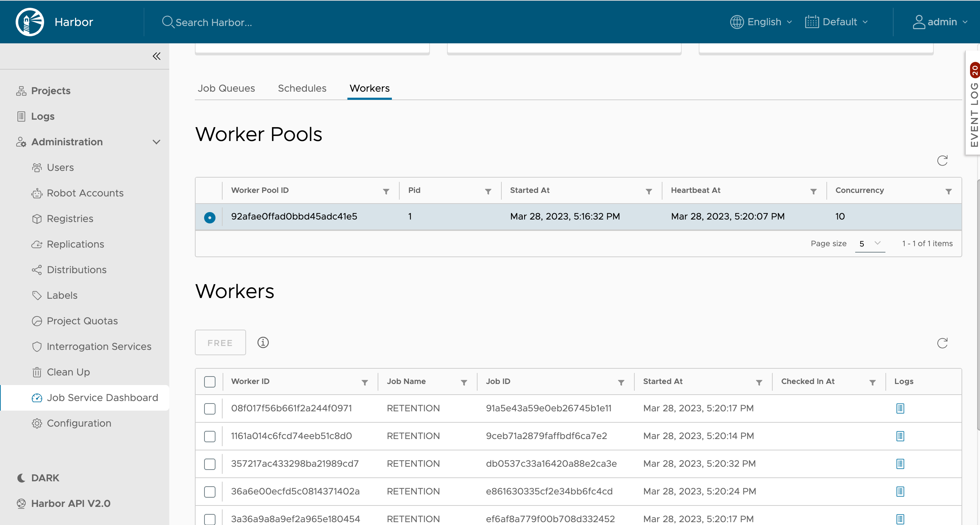This screenshot has width=980, height=525.
Task: Collapse the Administration menu section
Action: [x=156, y=142]
